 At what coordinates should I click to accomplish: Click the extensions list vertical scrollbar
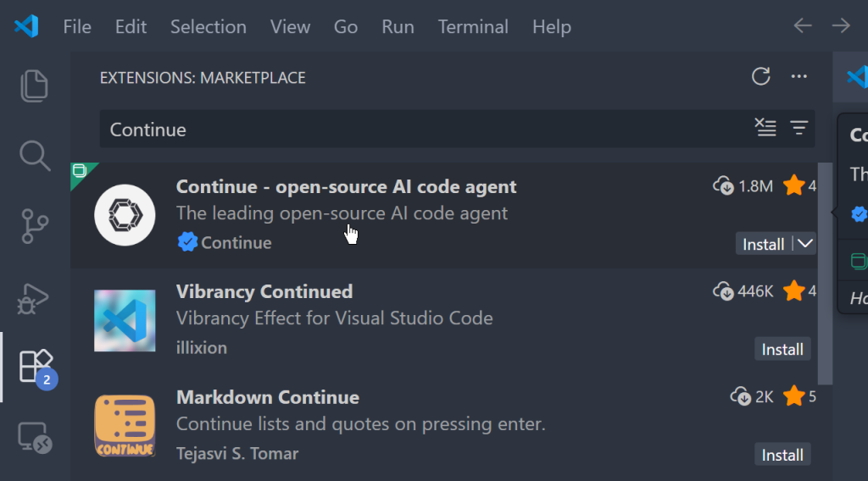[x=824, y=271]
